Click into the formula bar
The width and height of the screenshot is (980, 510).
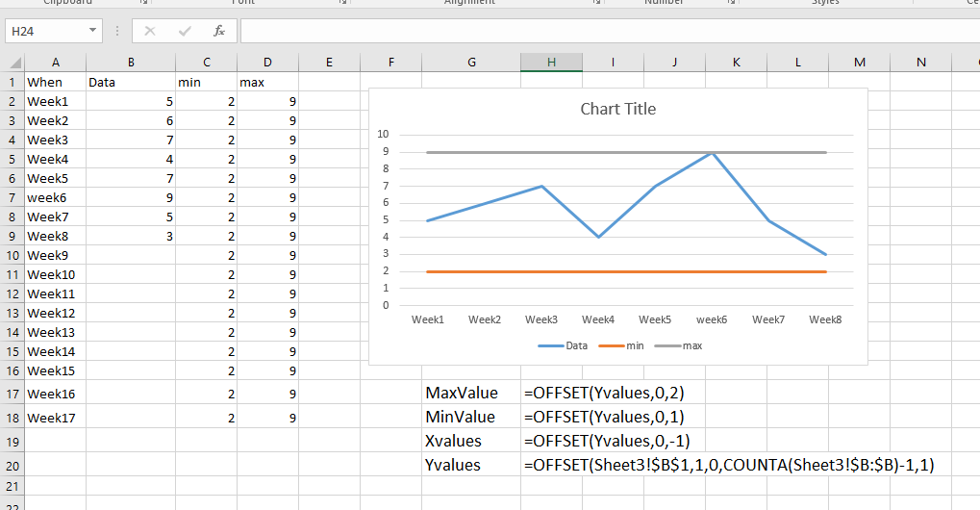pyautogui.click(x=610, y=31)
